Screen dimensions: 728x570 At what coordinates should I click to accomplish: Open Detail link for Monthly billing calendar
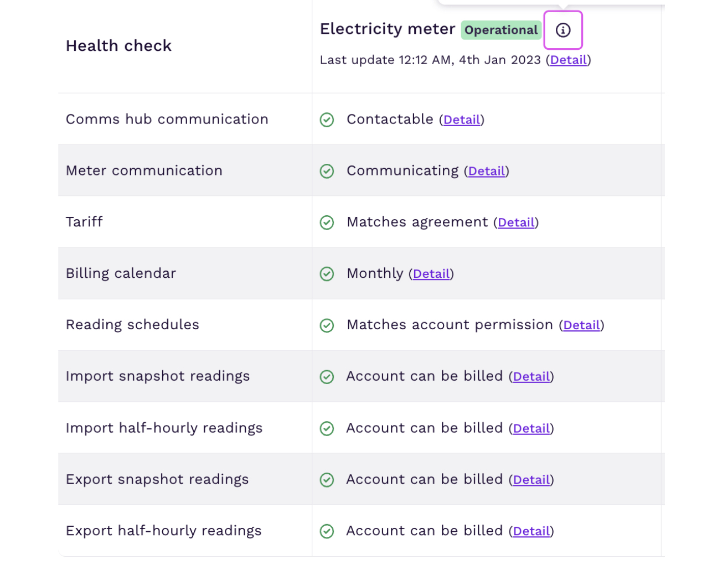(431, 274)
